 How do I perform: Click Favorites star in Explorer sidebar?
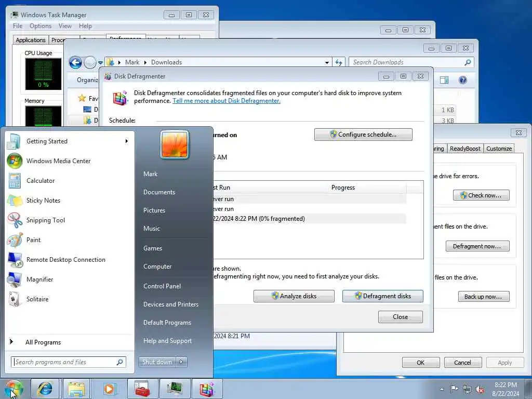(82, 98)
